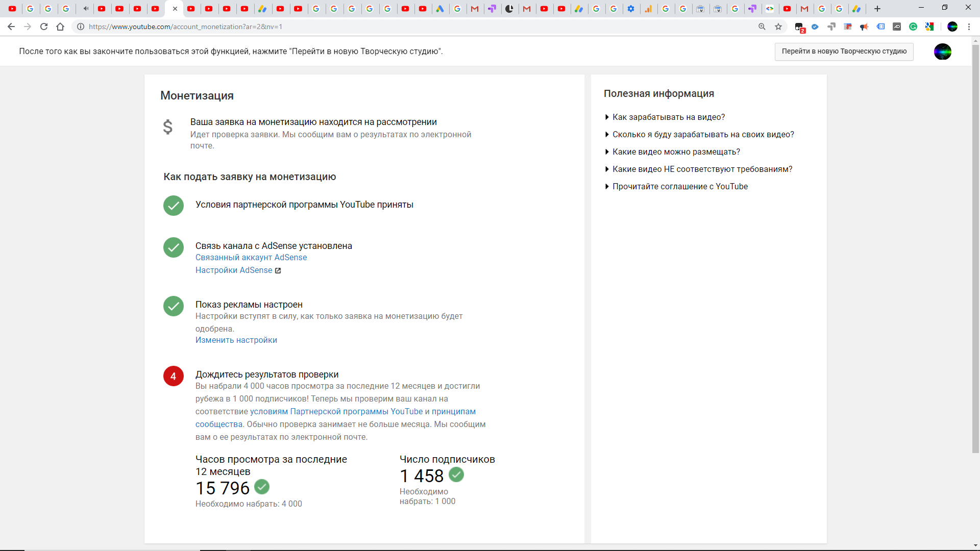Viewport: 980px width, 551px height.
Task: Open YouTube account avatar in page header
Action: click(x=942, y=52)
